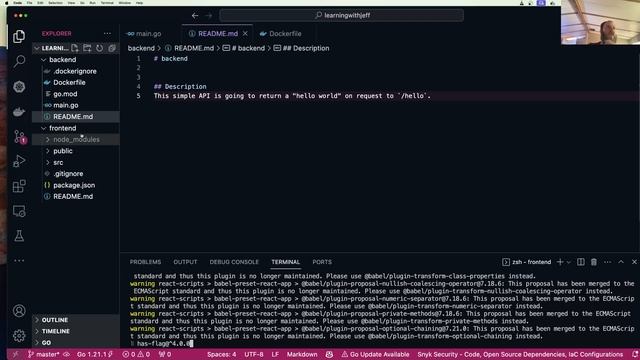
Task: Open the remote window indicator in status bar
Action: (15, 354)
